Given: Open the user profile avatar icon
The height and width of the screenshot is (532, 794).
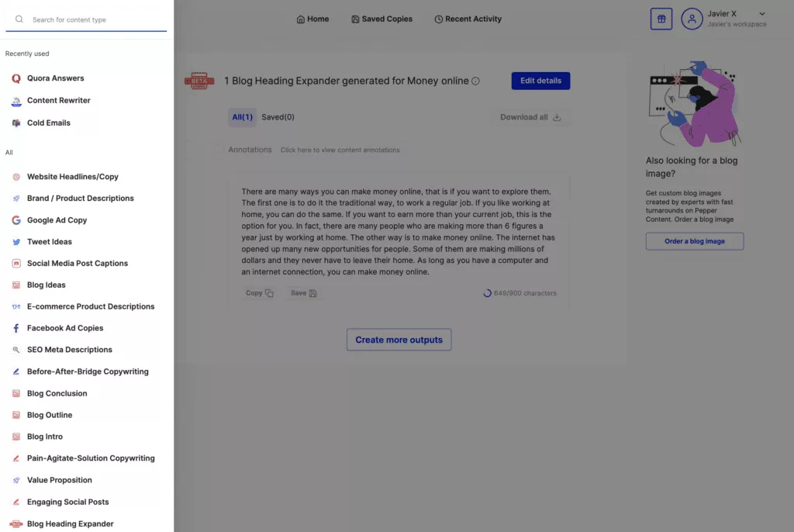Looking at the screenshot, I should tap(692, 19).
